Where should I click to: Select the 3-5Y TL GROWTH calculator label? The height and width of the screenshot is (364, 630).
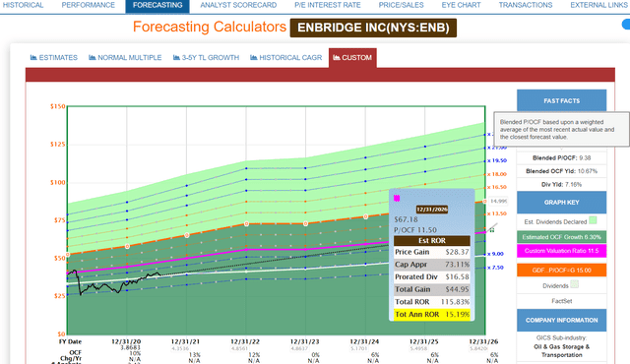click(211, 58)
